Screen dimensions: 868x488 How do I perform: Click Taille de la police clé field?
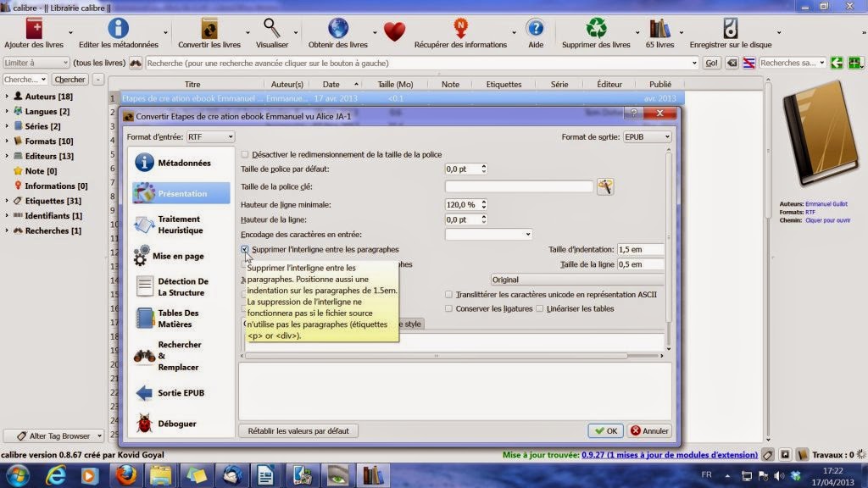(x=519, y=186)
